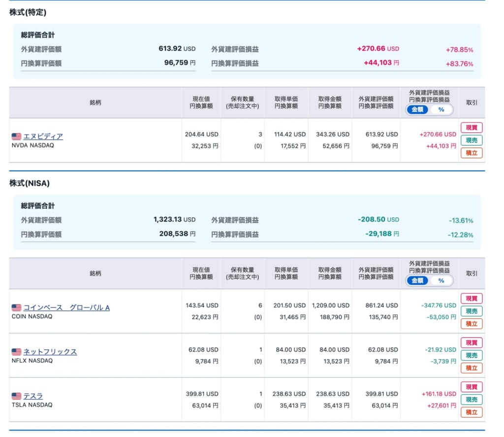This screenshot has height=437, width=504.
Task: Click the US flag icon beside ネットフリックス
Action: pos(16,352)
